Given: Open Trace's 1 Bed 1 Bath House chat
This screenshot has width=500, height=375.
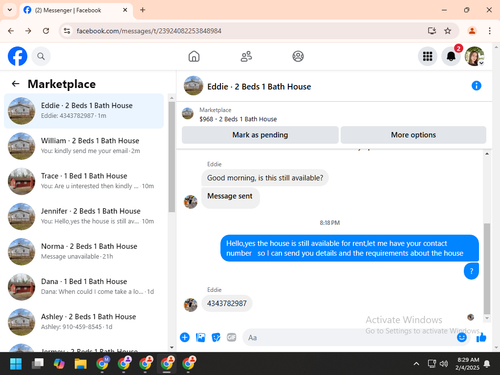Looking at the screenshot, I should tap(84, 181).
